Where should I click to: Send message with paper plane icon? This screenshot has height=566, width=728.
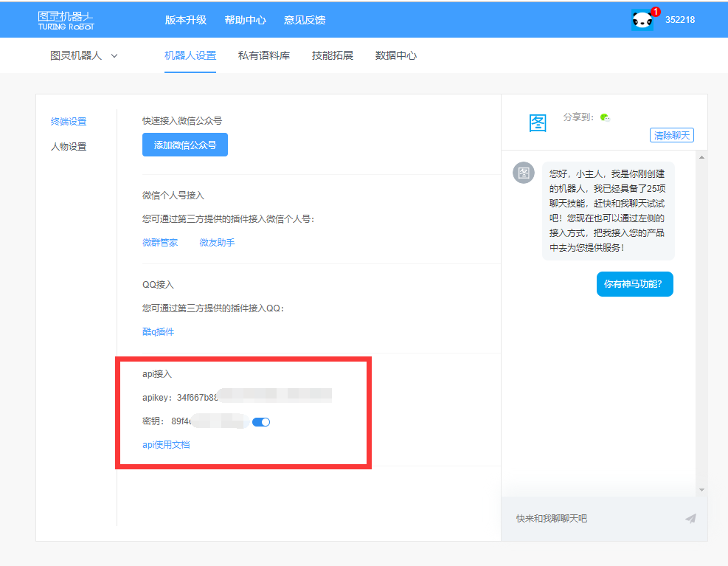click(690, 518)
